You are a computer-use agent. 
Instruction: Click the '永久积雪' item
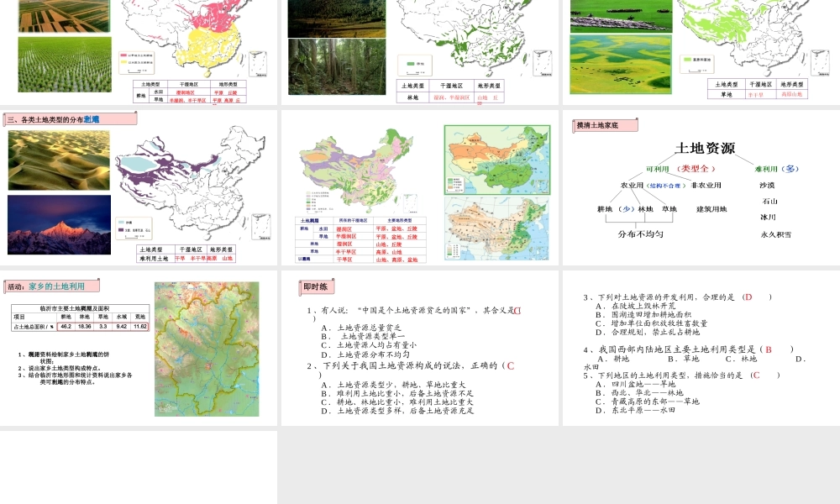tap(775, 234)
